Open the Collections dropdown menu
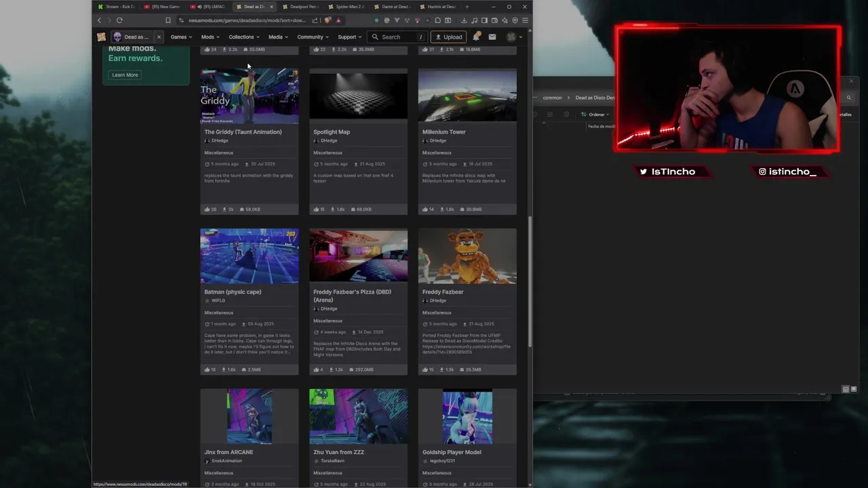 pyautogui.click(x=244, y=37)
